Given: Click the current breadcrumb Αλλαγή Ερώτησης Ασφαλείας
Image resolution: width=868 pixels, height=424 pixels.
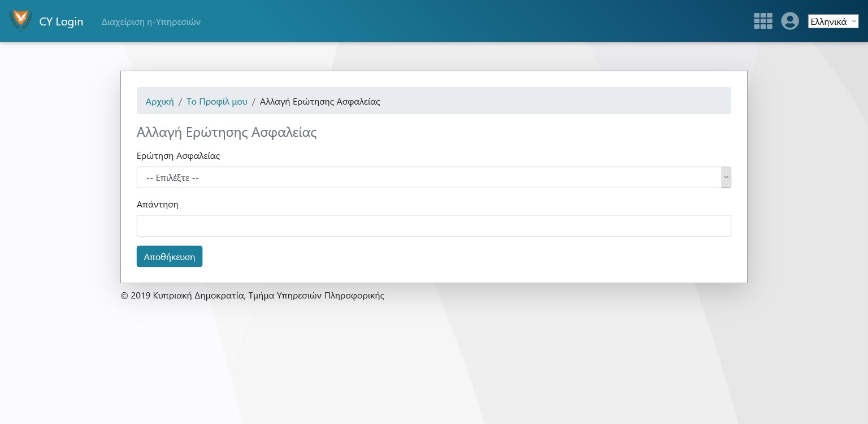Looking at the screenshot, I should click(320, 102).
